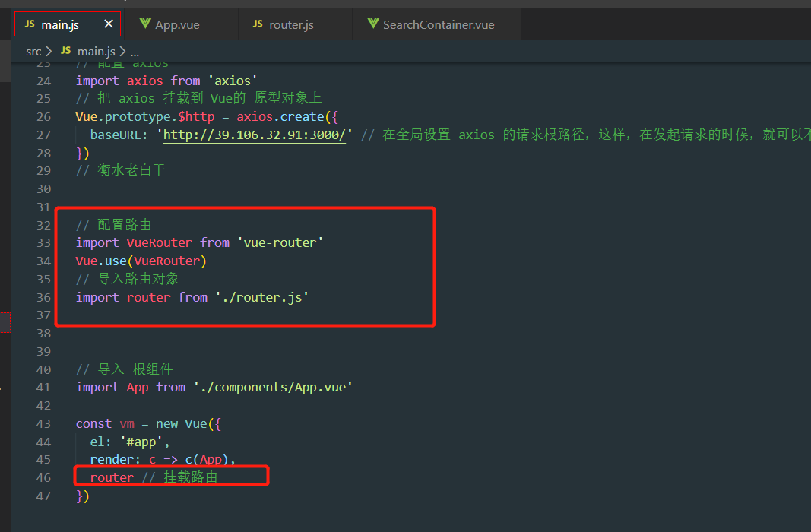Open the breadcrumb ellipsis symbols list
Image resolution: width=811 pixels, height=532 pixels.
[135, 52]
